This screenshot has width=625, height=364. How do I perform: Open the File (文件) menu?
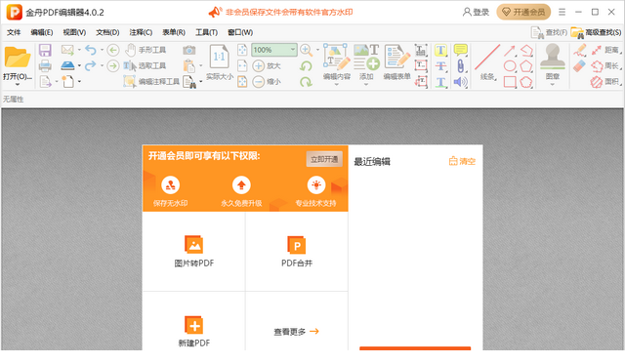[x=14, y=32]
